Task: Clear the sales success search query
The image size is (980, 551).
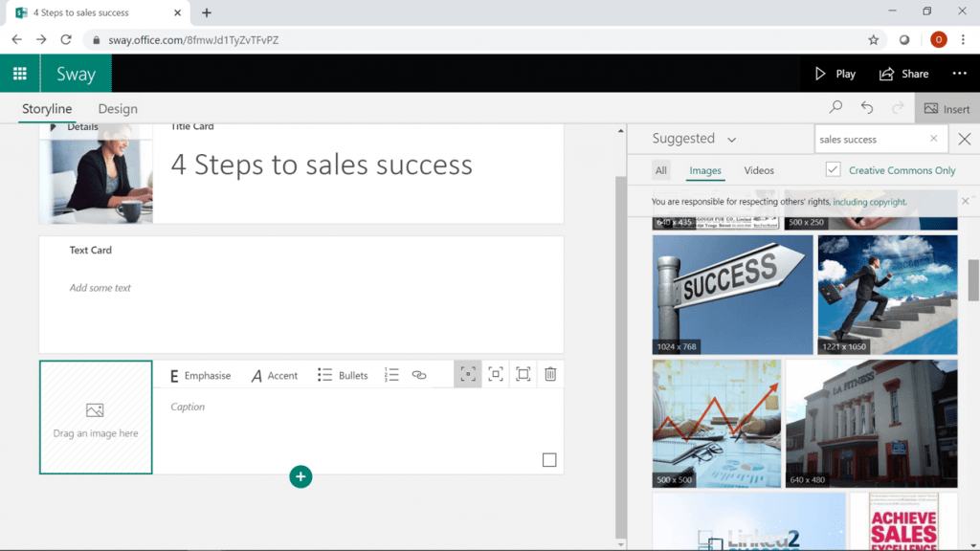Action: coord(933,138)
